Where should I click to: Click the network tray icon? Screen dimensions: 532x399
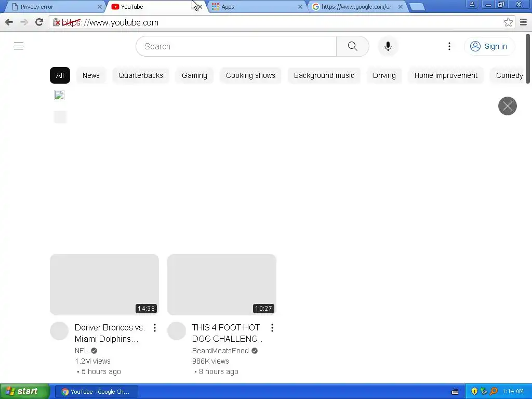click(x=484, y=392)
